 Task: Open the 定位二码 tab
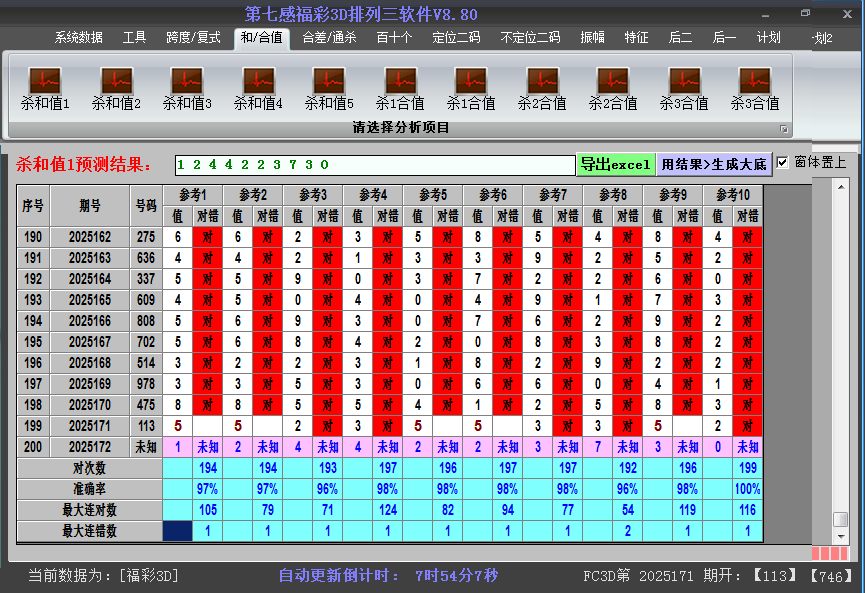coord(456,38)
